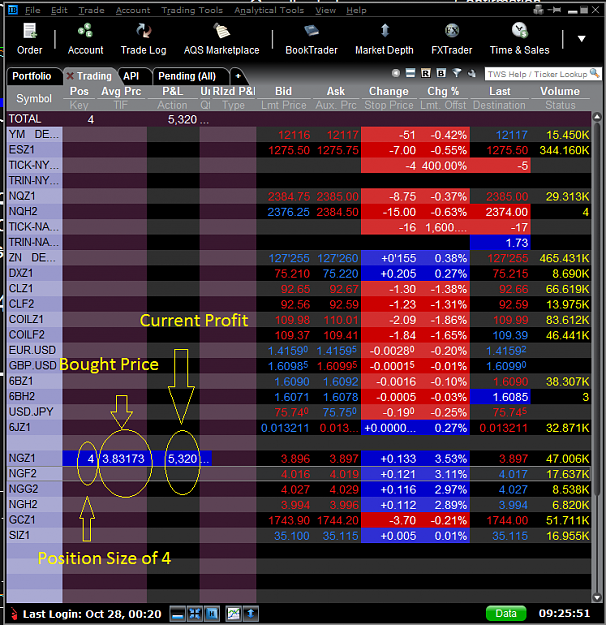Click the NGZ1 ask price 3.897
The height and width of the screenshot is (625, 606).
click(344, 459)
